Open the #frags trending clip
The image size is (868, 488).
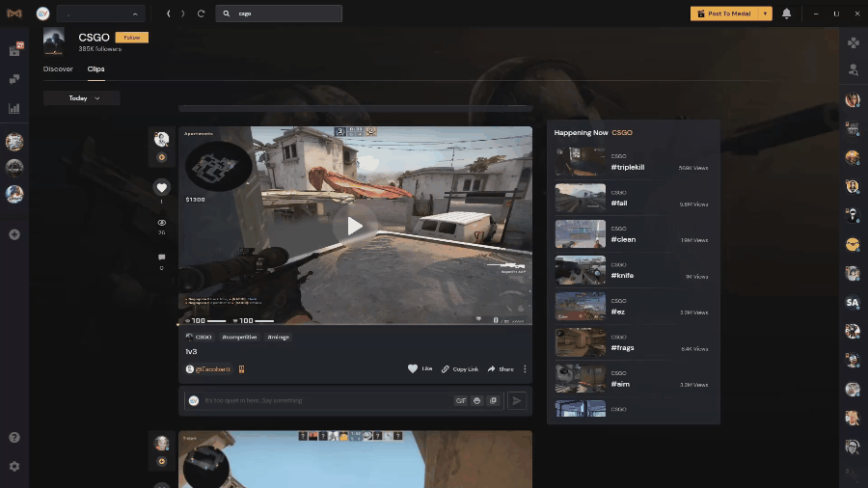coord(632,342)
